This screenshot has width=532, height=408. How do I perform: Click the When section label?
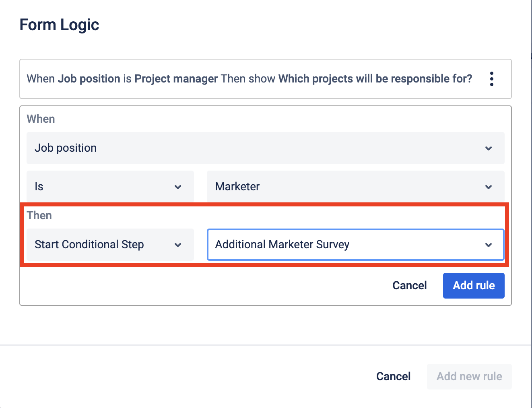coord(41,119)
